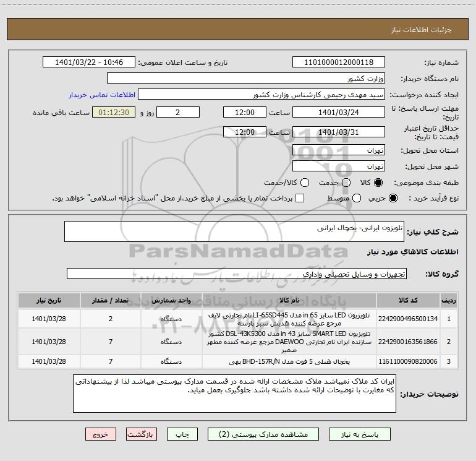Click the واحد شمارش column header

click(171, 300)
